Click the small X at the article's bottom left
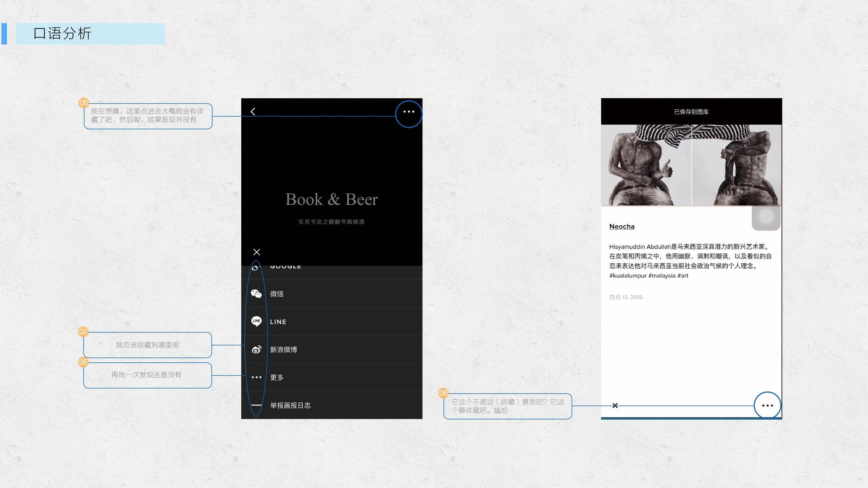Image resolution: width=868 pixels, height=488 pixels. pyautogui.click(x=615, y=405)
